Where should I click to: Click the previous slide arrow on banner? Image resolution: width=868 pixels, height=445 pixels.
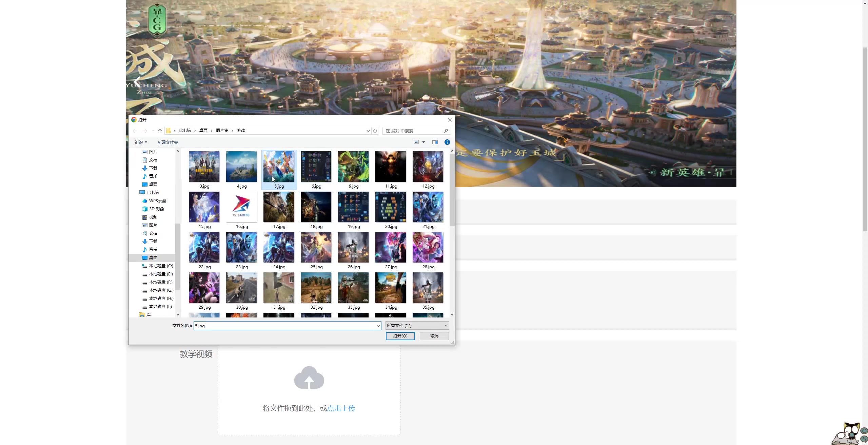(137, 81)
